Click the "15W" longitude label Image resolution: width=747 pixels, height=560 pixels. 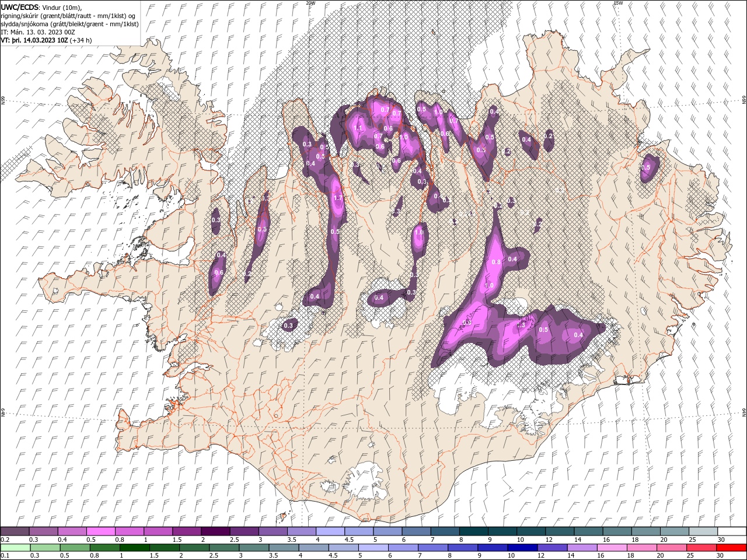pos(618,3)
